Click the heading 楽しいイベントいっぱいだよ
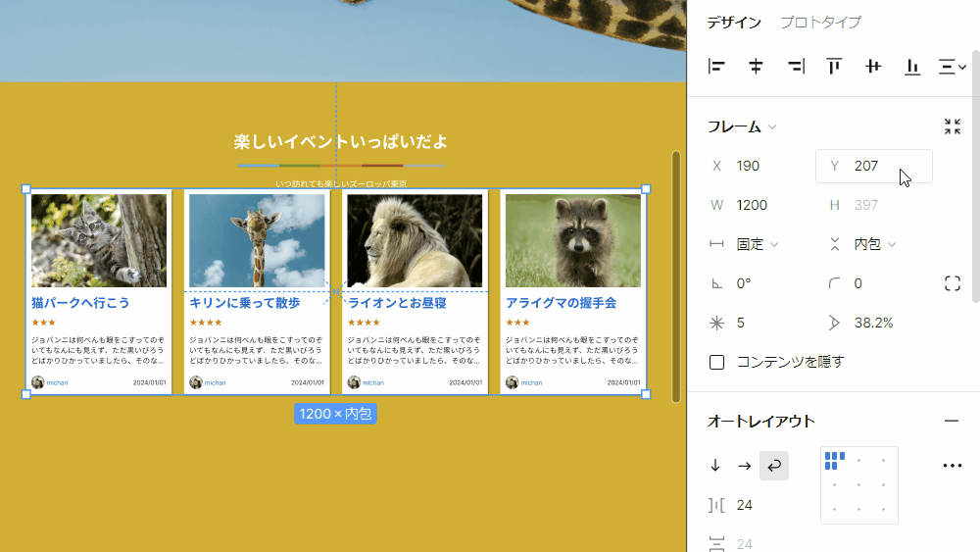The width and height of the screenshot is (980, 552). 341,142
